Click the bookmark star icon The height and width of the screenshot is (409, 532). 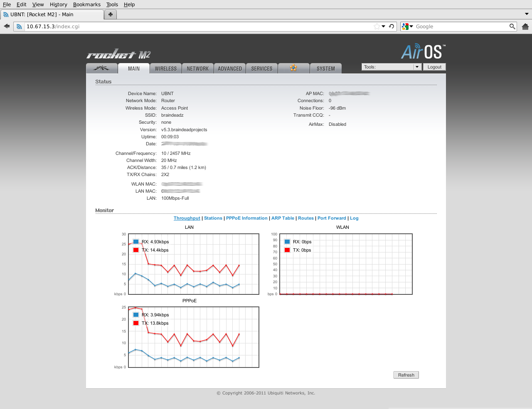coord(377,27)
